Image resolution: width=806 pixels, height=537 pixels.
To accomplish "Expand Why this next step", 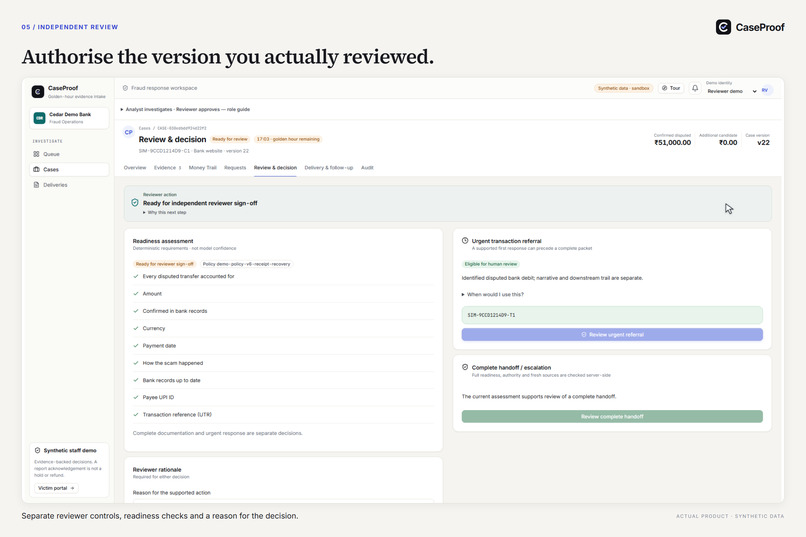I will click(164, 212).
